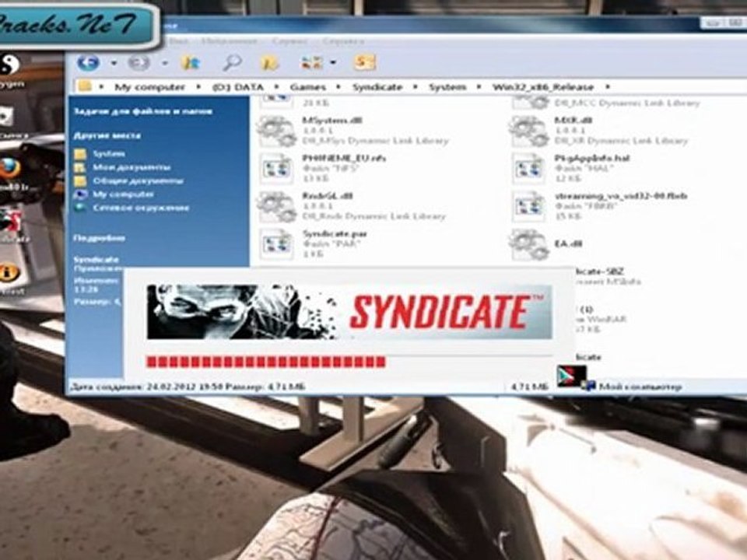Image resolution: width=747 pixels, height=560 pixels.
Task: Collapse the Подробно details section
Action: coord(99,238)
